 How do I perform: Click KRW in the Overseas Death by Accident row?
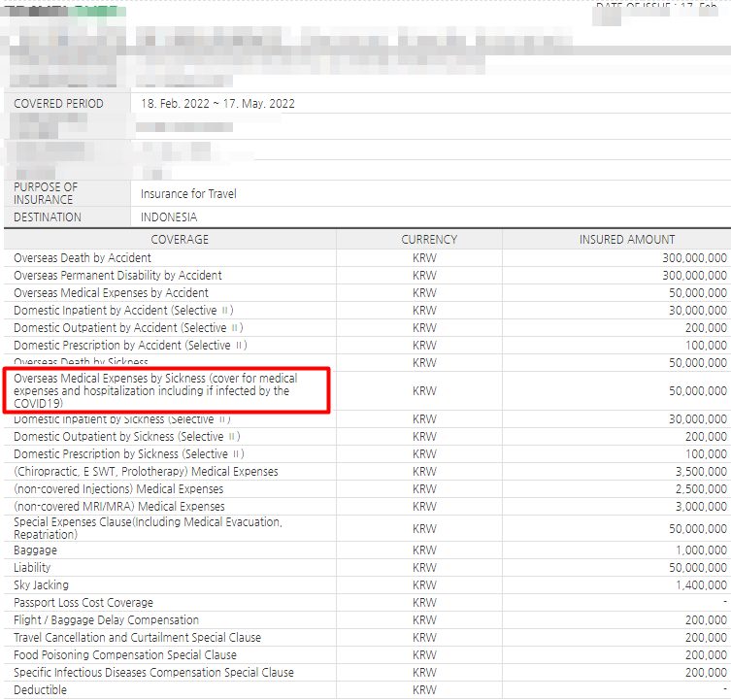424,258
